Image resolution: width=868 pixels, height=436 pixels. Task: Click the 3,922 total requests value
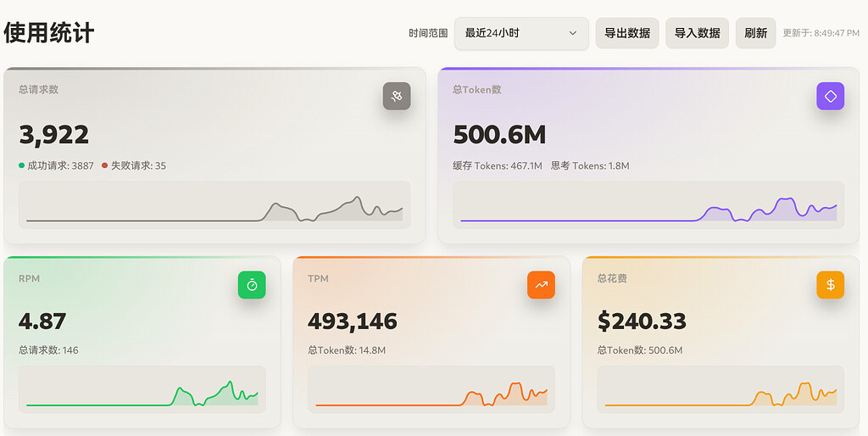pos(53,135)
